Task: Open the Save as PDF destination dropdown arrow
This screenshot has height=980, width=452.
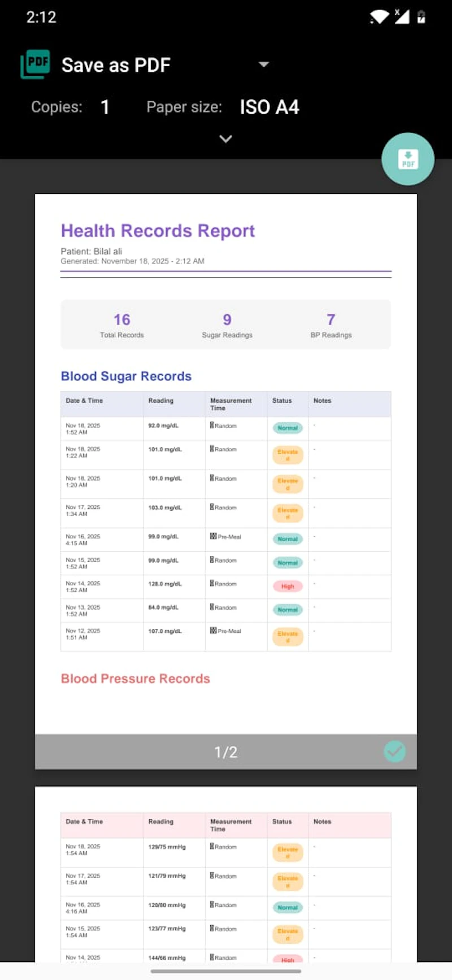Action: click(x=263, y=64)
